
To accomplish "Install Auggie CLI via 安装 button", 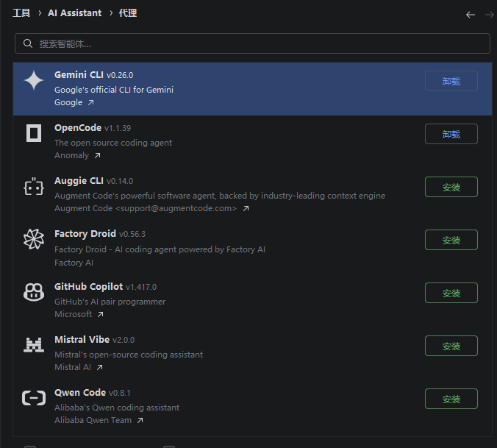I will [451, 187].
